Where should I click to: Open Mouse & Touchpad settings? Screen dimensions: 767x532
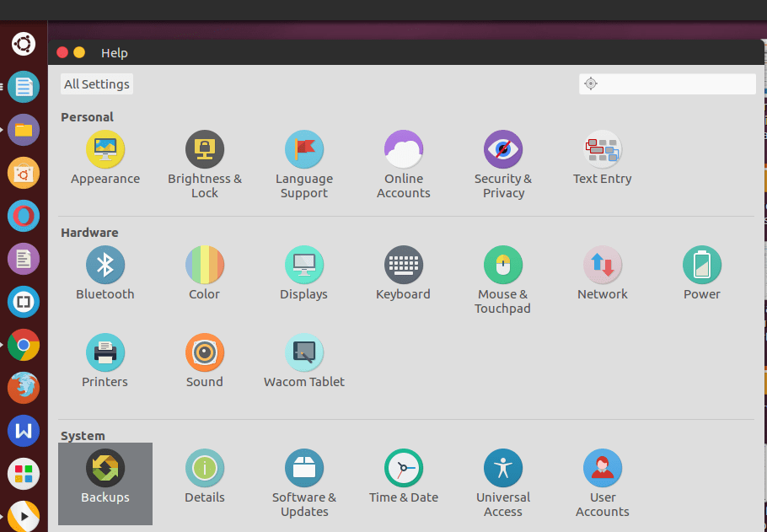click(503, 280)
